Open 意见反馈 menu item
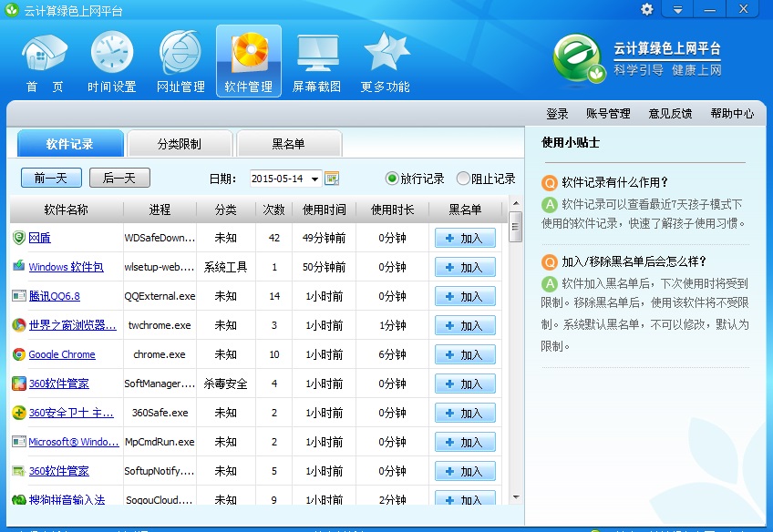 (670, 114)
